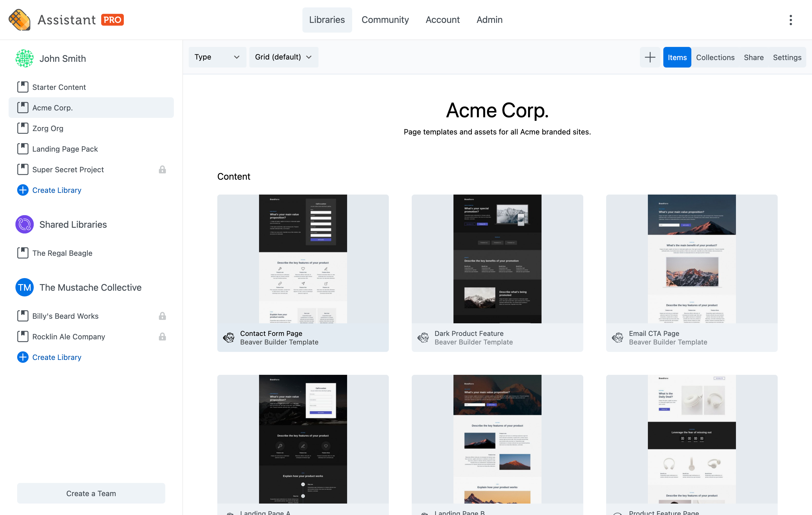812x515 pixels.
Task: Click the Super Secret Project library icon
Action: click(x=23, y=169)
